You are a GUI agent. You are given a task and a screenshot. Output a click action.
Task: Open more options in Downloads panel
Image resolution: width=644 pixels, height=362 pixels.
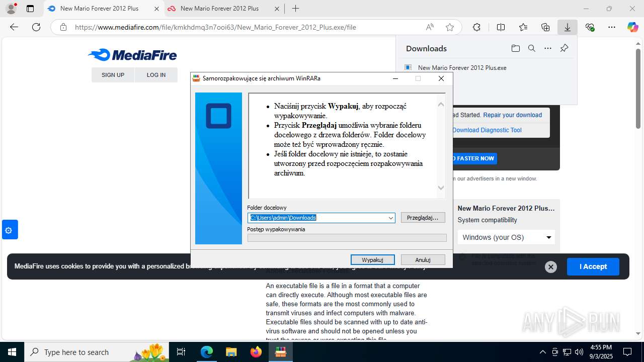click(548, 48)
